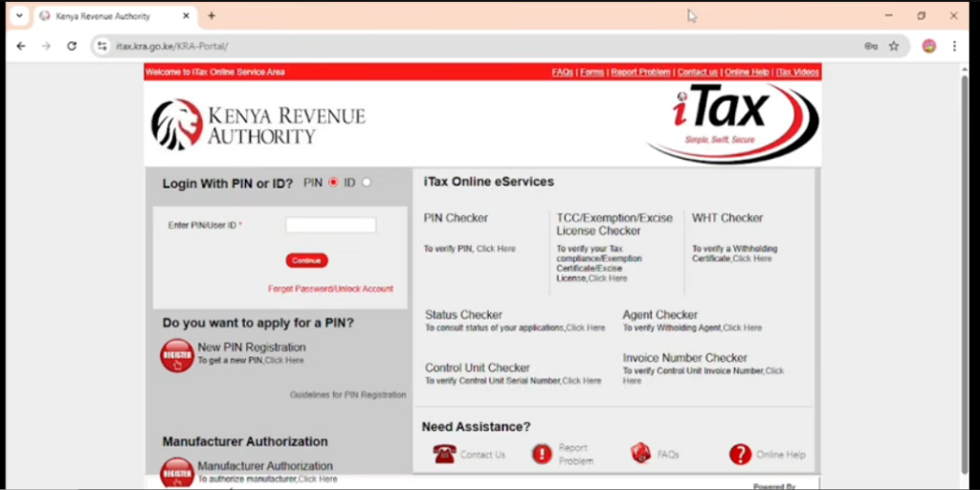Open the password manager key icon
The width and height of the screenshot is (980, 490).
(871, 46)
